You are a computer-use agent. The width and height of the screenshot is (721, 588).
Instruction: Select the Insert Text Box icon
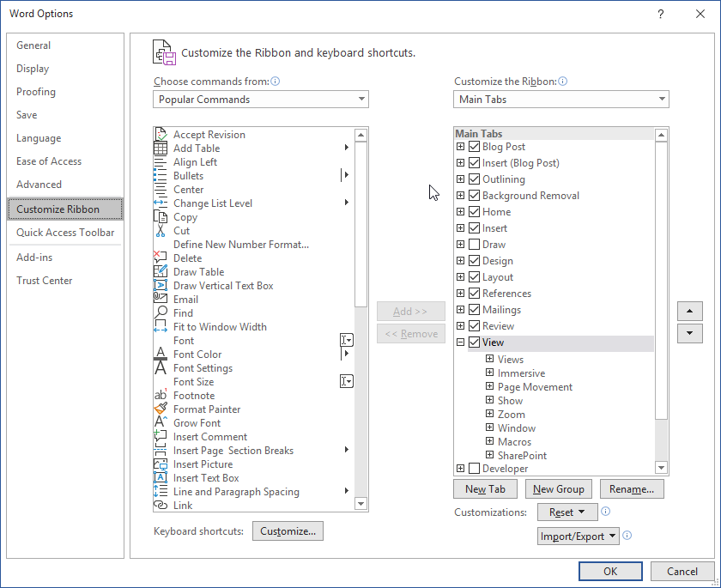[161, 478]
